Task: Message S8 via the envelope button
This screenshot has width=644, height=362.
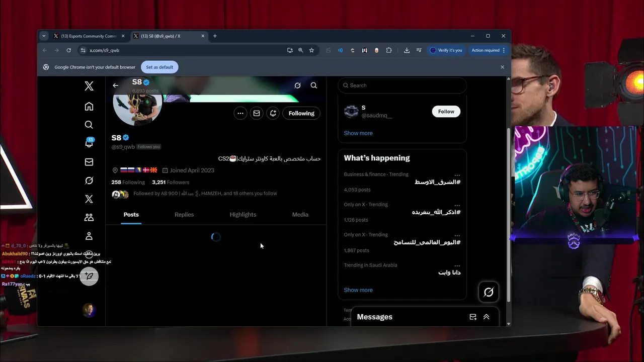Action: 257,113
